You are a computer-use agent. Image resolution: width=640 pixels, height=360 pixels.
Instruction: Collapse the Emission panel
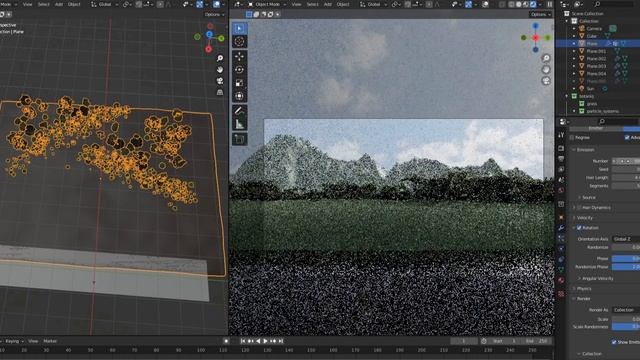pos(585,150)
